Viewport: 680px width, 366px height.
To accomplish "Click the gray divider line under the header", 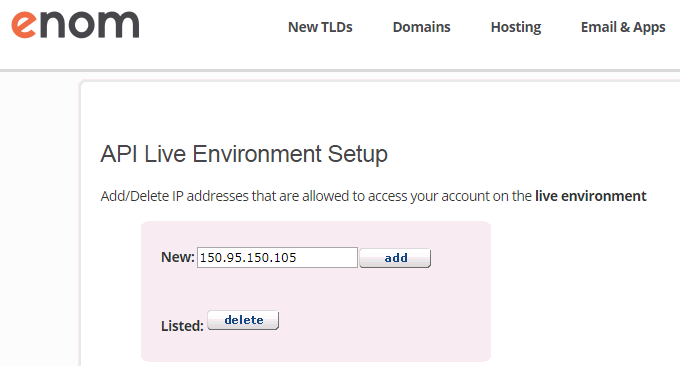I will tap(340, 70).
